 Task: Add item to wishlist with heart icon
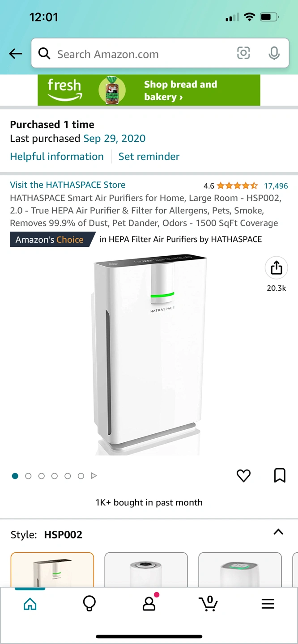coord(243,475)
